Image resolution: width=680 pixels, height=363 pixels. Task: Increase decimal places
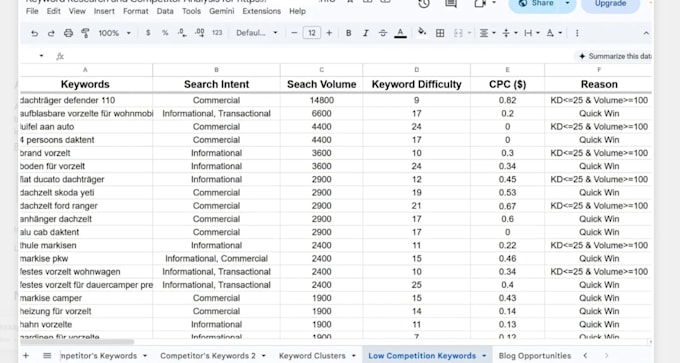tap(200, 33)
